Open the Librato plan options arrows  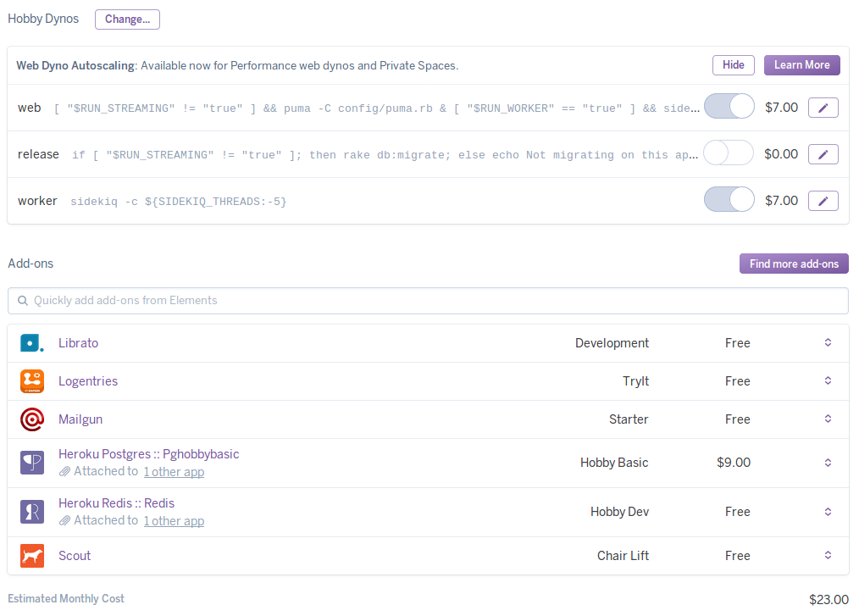click(828, 342)
